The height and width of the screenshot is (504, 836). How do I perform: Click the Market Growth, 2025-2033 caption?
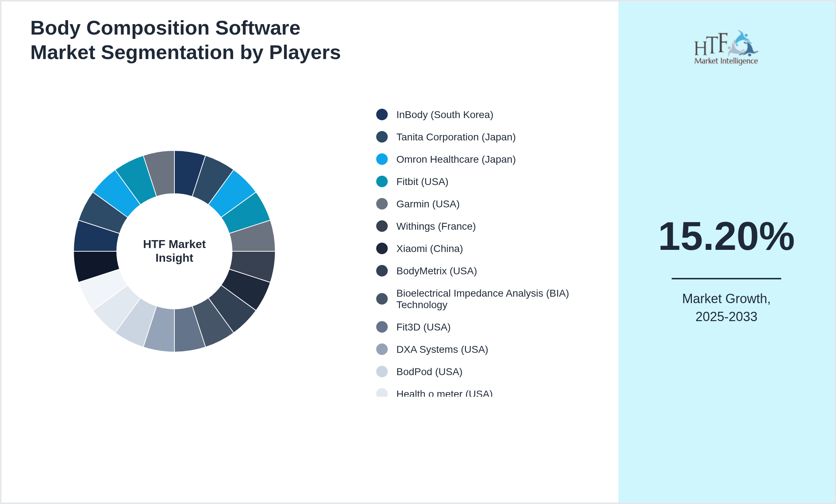click(x=726, y=307)
